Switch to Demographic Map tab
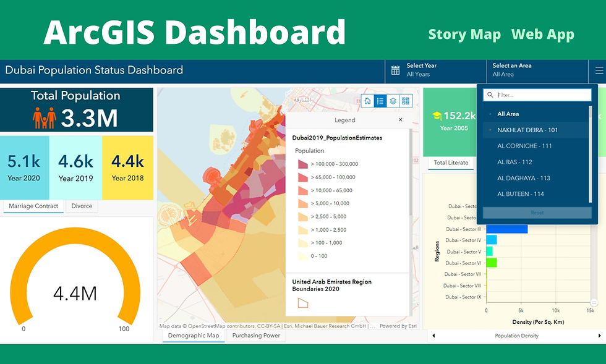Viewport: 606px width, 364px height. [194, 336]
